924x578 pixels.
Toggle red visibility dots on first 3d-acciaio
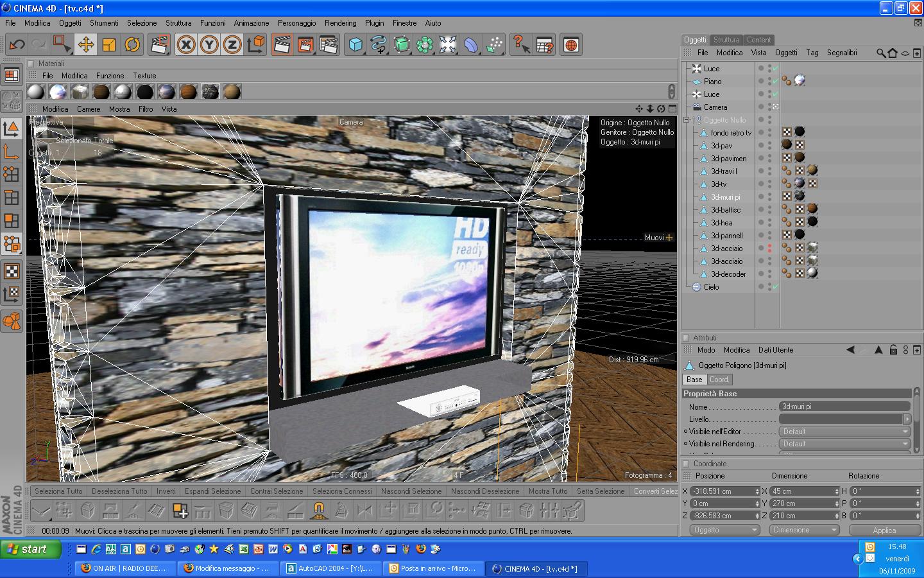point(769,249)
